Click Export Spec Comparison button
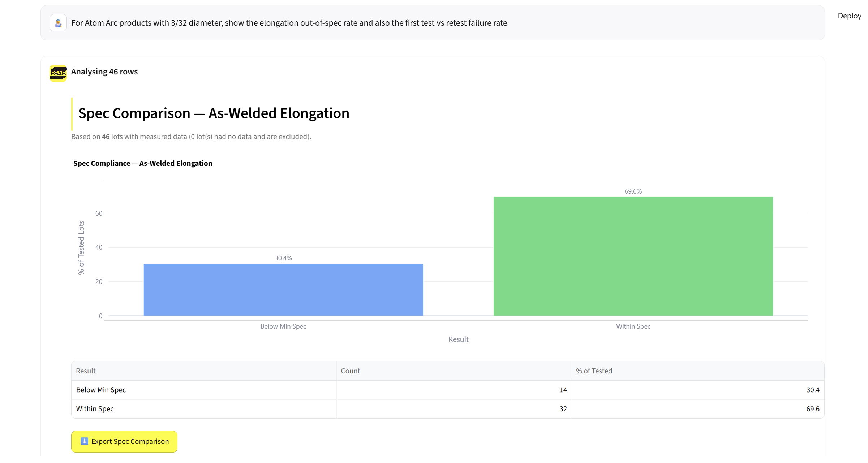Viewport: 868px width, 463px height. (x=124, y=441)
